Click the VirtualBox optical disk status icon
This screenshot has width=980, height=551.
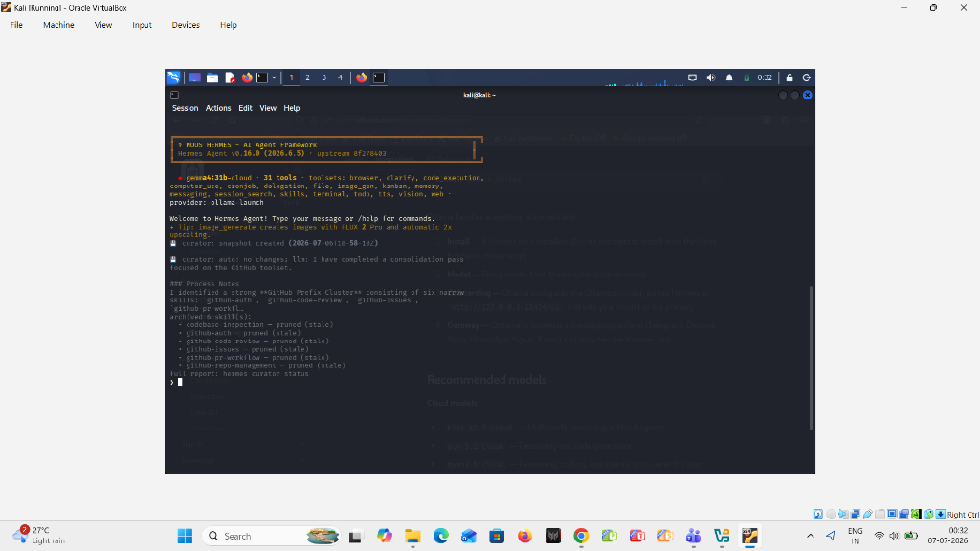[x=831, y=514]
